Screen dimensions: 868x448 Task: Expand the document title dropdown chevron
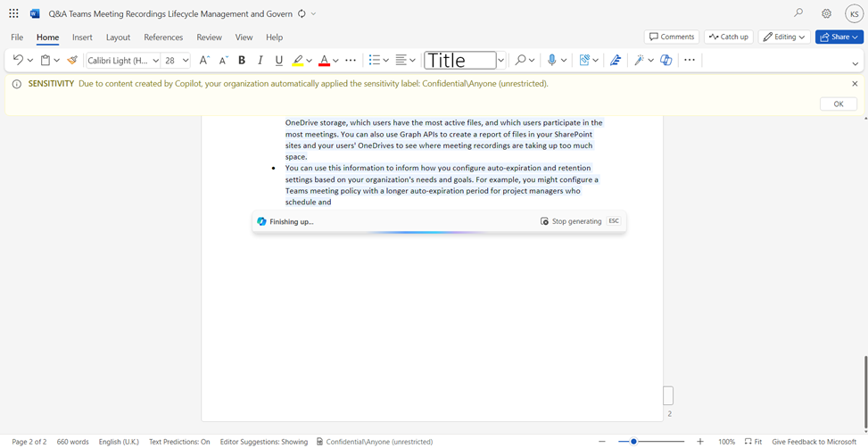point(314,14)
